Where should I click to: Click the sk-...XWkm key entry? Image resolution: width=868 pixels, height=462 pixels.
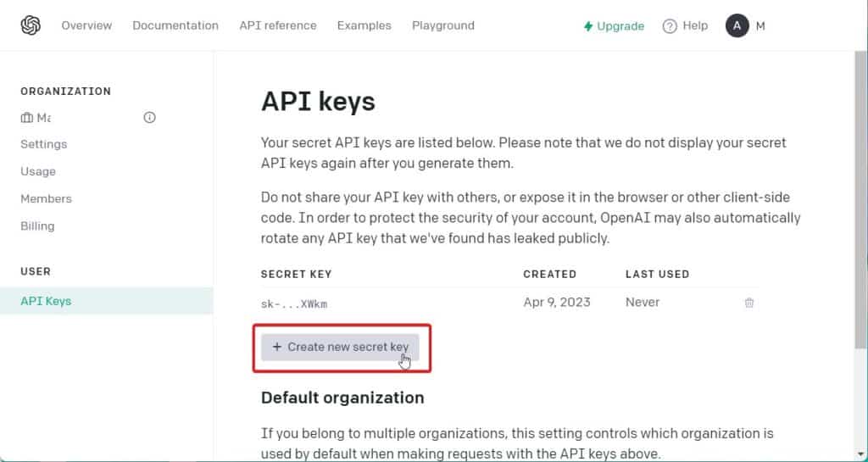[x=294, y=303]
